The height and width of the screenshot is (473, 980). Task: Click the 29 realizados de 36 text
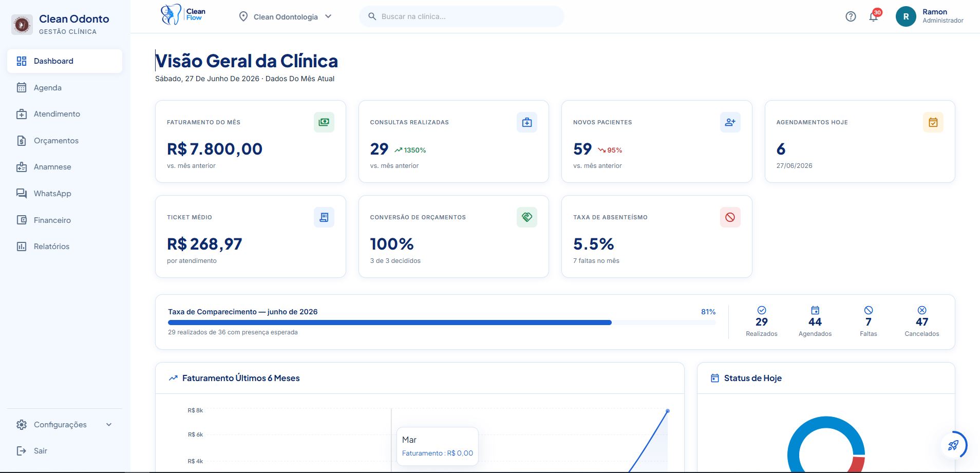233,332
